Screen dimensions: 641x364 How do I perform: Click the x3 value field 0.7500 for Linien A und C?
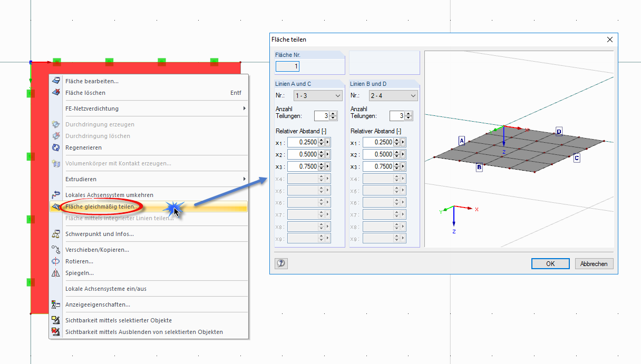(x=303, y=166)
